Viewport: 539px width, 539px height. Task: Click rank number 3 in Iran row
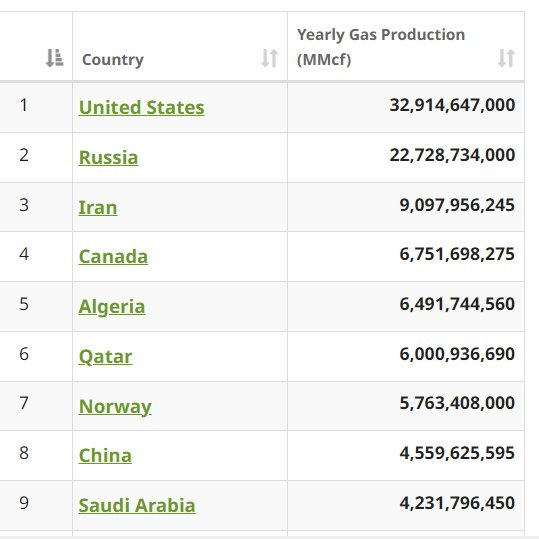point(24,205)
